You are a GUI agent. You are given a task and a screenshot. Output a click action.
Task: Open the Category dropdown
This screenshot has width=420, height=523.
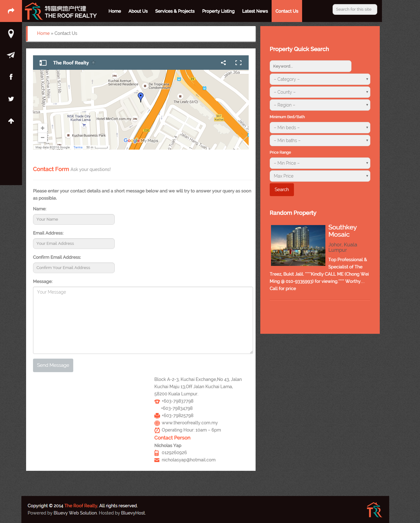(320, 79)
